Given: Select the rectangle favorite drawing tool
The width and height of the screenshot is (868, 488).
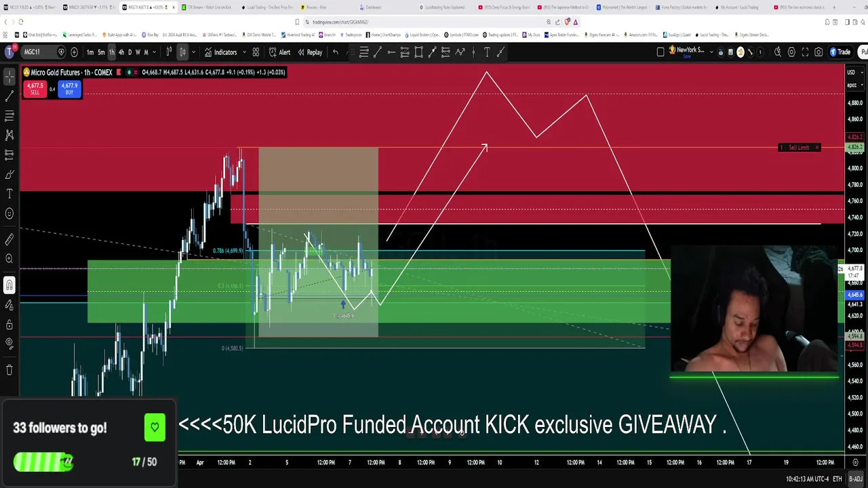Looking at the screenshot, I should 418,52.
